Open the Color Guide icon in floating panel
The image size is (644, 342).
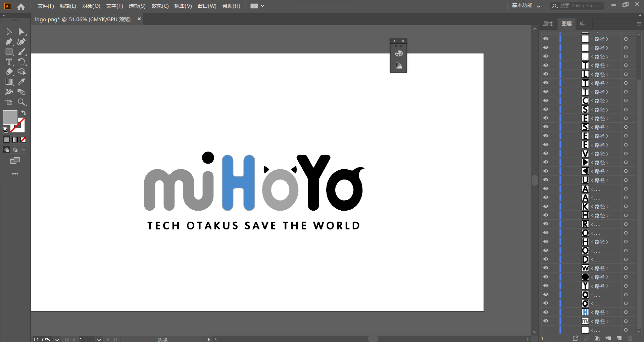click(399, 66)
